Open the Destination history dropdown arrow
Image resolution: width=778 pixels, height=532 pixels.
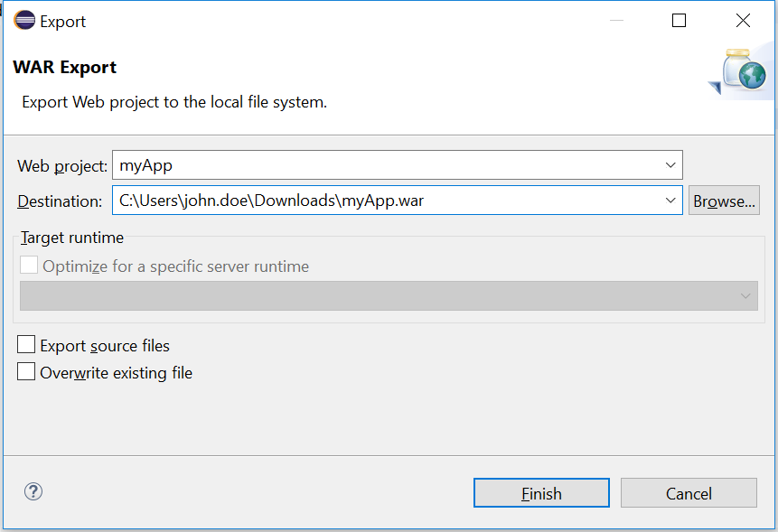[670, 201]
